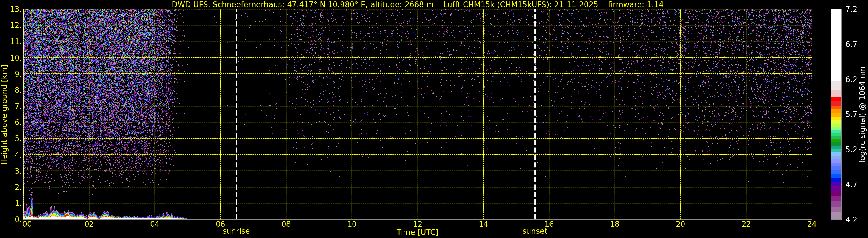
Task: Click the height axis tick "11."
Action: tap(16, 42)
